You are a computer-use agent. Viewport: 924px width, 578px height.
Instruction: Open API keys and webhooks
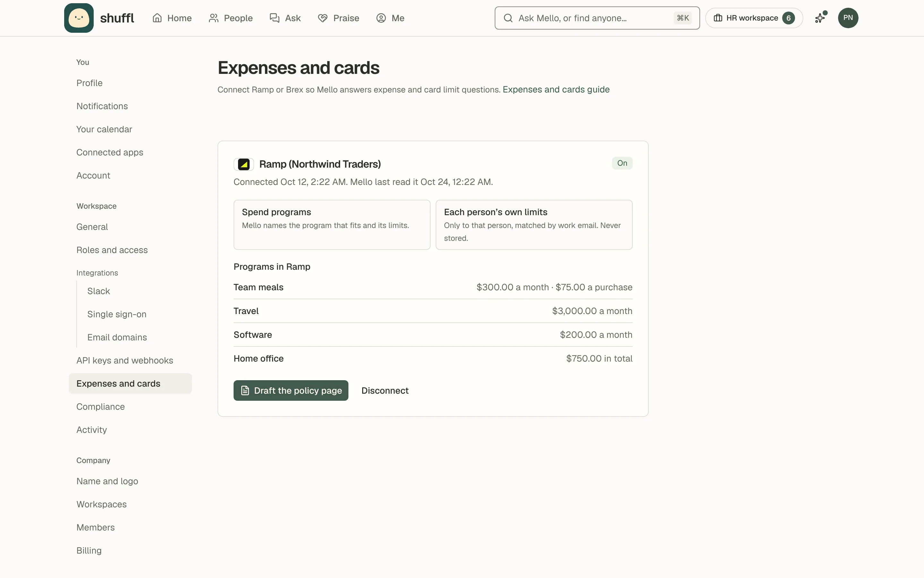(130, 361)
